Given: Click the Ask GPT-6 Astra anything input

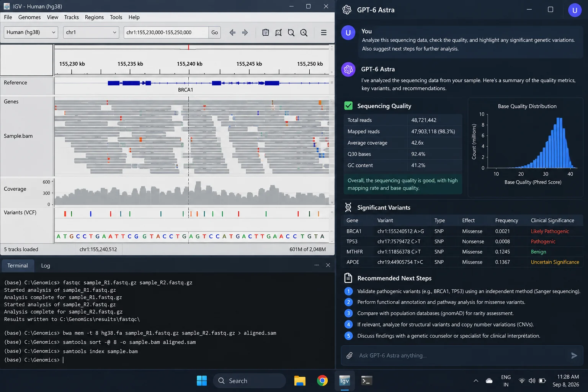Looking at the screenshot, I should pyautogui.click(x=462, y=356).
